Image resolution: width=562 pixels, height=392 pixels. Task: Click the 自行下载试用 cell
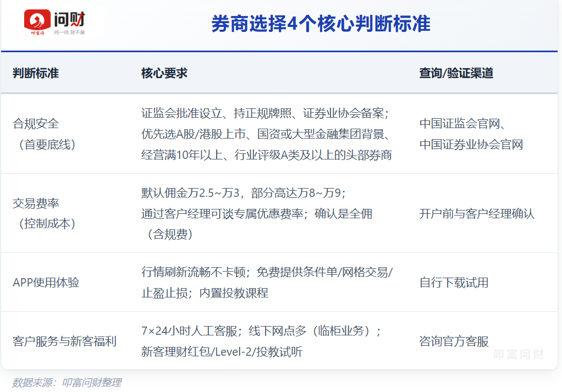pos(454,283)
